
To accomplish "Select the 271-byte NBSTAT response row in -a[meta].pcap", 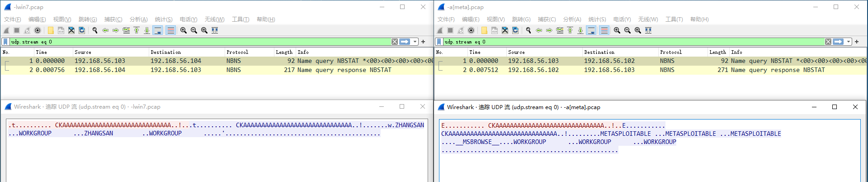I will click(x=651, y=70).
